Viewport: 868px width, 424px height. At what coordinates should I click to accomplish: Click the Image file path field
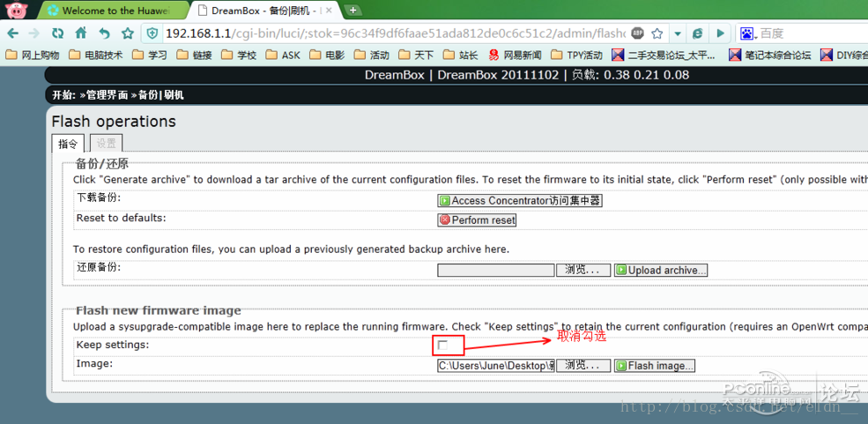click(x=496, y=365)
